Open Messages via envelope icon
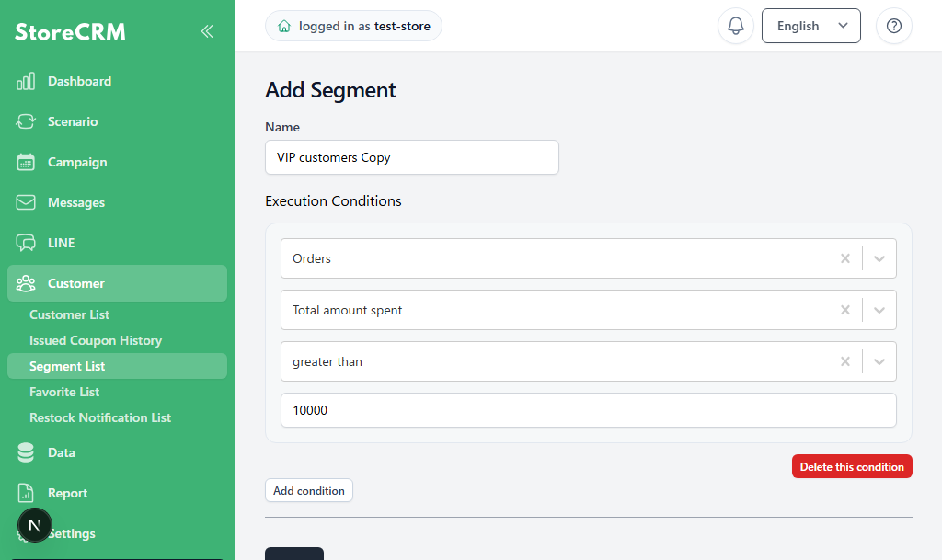Image resolution: width=942 pixels, height=560 pixels. click(26, 202)
